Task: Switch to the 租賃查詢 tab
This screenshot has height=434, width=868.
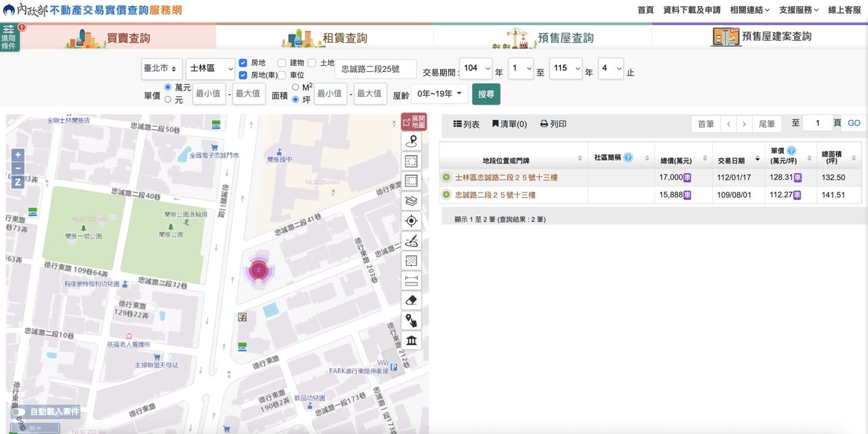Action: [x=325, y=38]
